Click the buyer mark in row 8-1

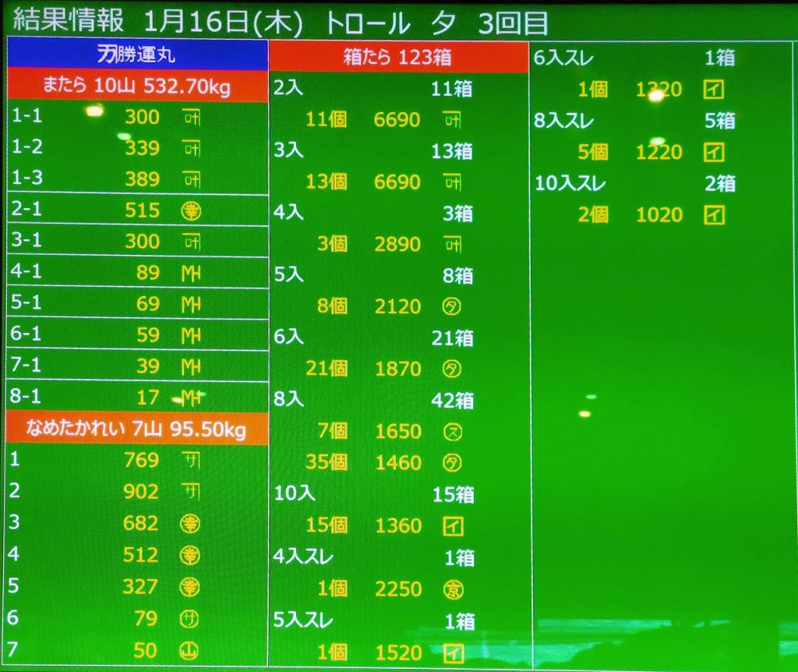pyautogui.click(x=190, y=398)
